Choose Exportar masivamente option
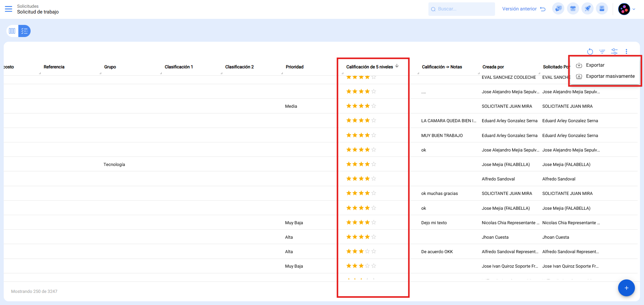The width and height of the screenshot is (644, 305). tap(610, 76)
